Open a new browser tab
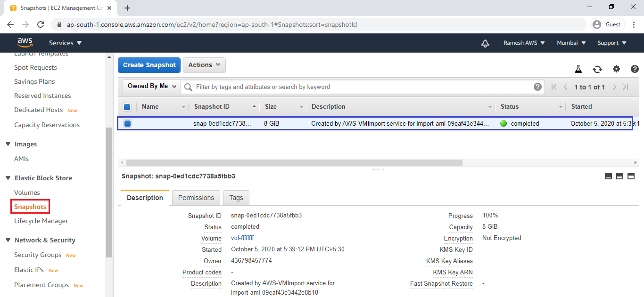Viewport: 644px width, 297px height. pyautogui.click(x=127, y=8)
